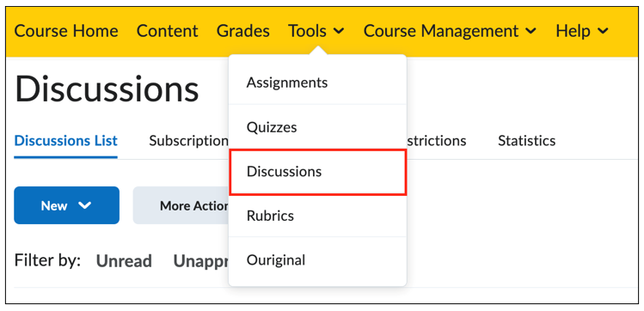Choose Quizzes from Tools menu
Image resolution: width=644 pixels, height=311 pixels.
pos(317,127)
